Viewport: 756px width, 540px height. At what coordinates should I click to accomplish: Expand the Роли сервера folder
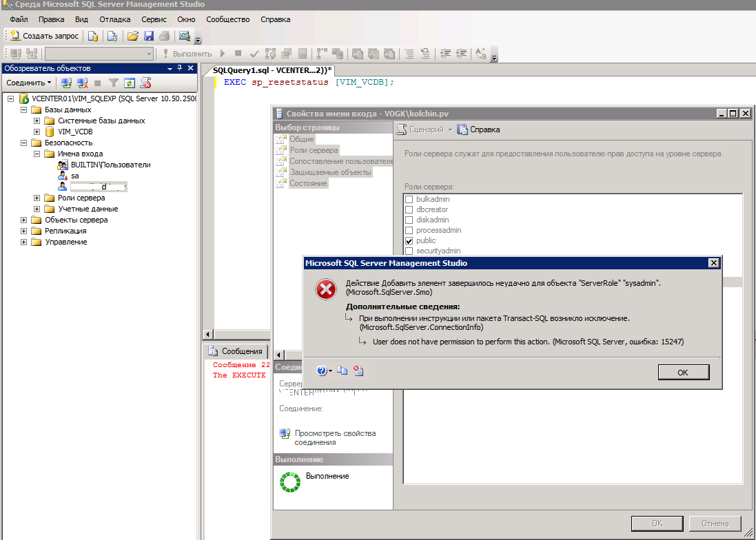37,198
